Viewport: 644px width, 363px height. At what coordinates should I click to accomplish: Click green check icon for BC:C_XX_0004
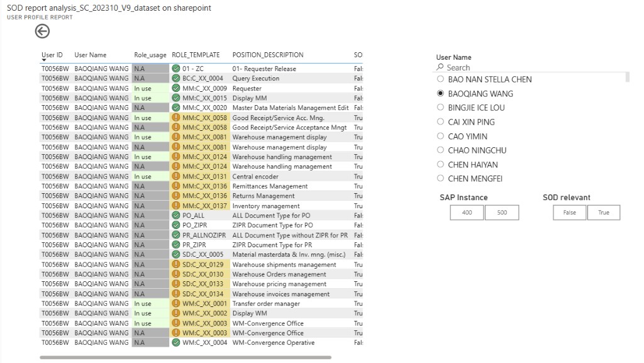pyautogui.click(x=176, y=79)
